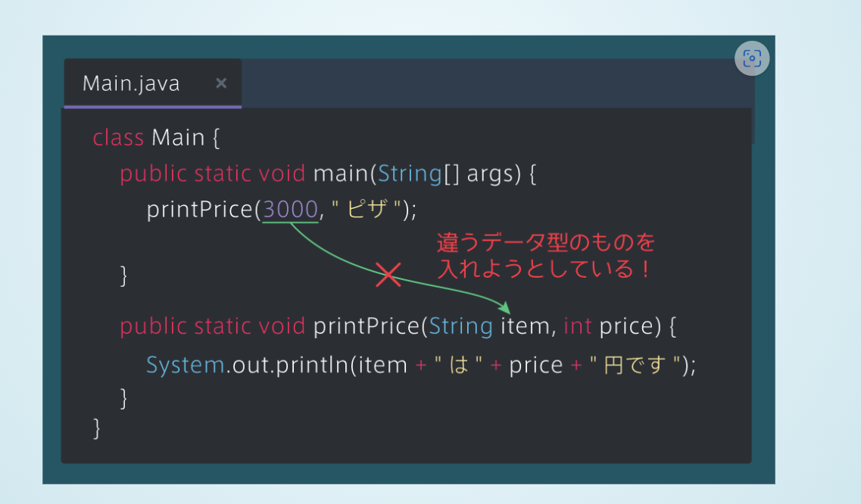Click the "ピザ" string literal
The width and height of the screenshot is (861, 504).
[371, 210]
